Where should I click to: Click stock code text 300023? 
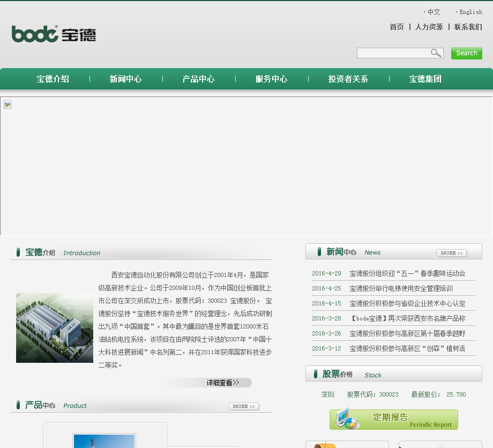tap(389, 394)
